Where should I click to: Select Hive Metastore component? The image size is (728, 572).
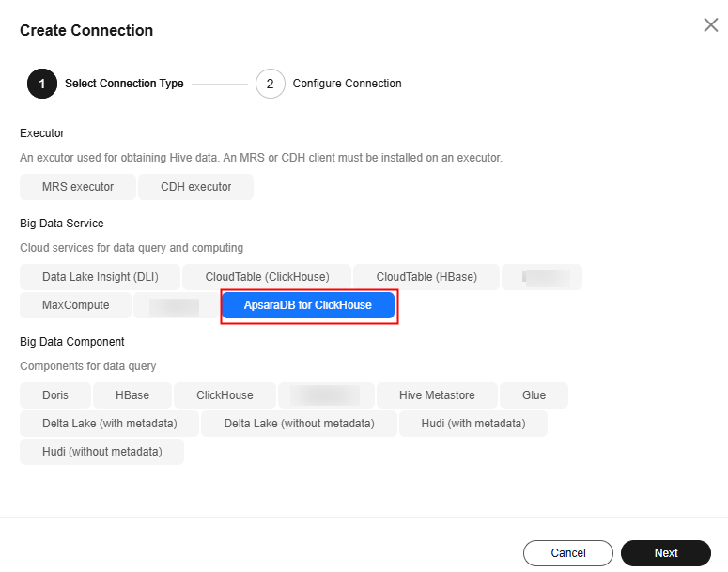437,395
